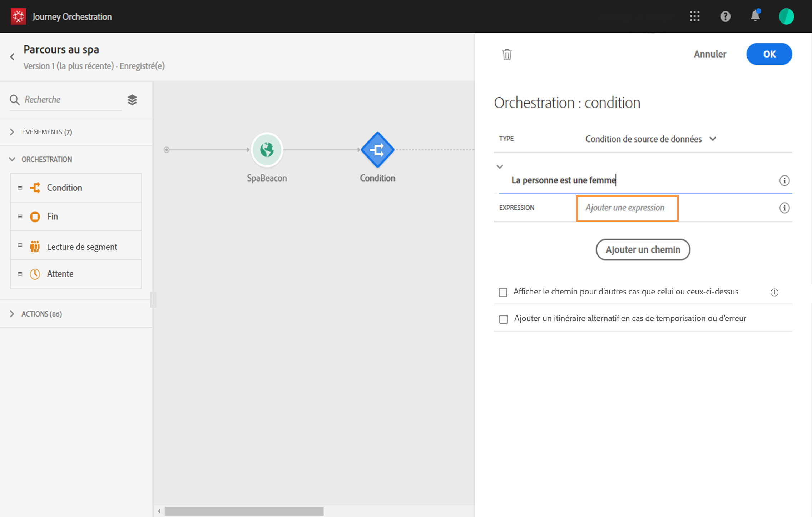812x517 pixels.
Task: Select Lecture de segment activity
Action: [x=82, y=247]
